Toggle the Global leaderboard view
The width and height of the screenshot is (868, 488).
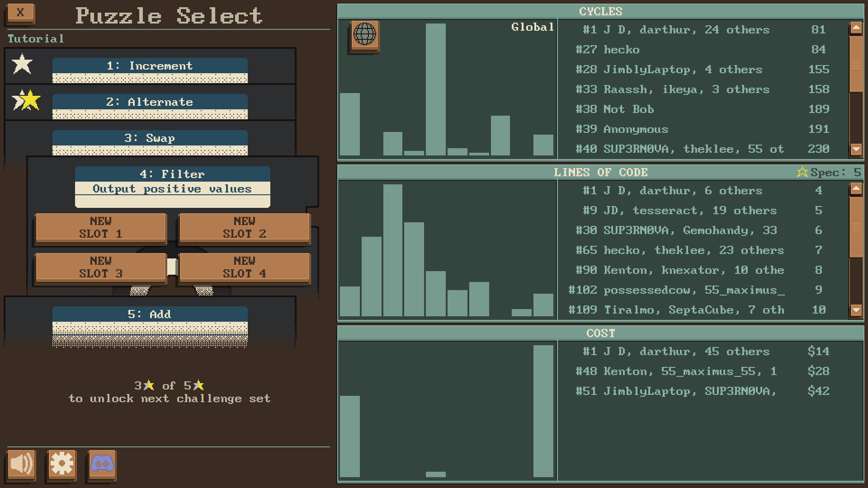coord(533,27)
